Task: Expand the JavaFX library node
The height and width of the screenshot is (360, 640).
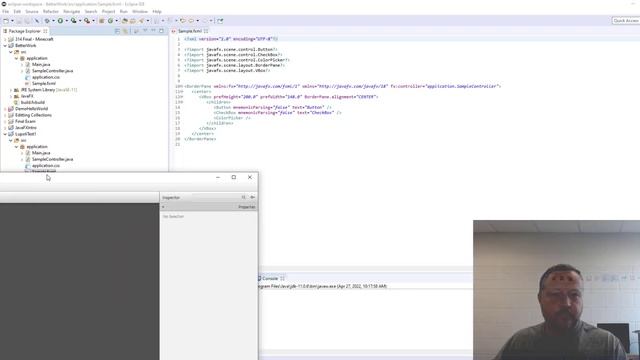Action: pos(11,96)
